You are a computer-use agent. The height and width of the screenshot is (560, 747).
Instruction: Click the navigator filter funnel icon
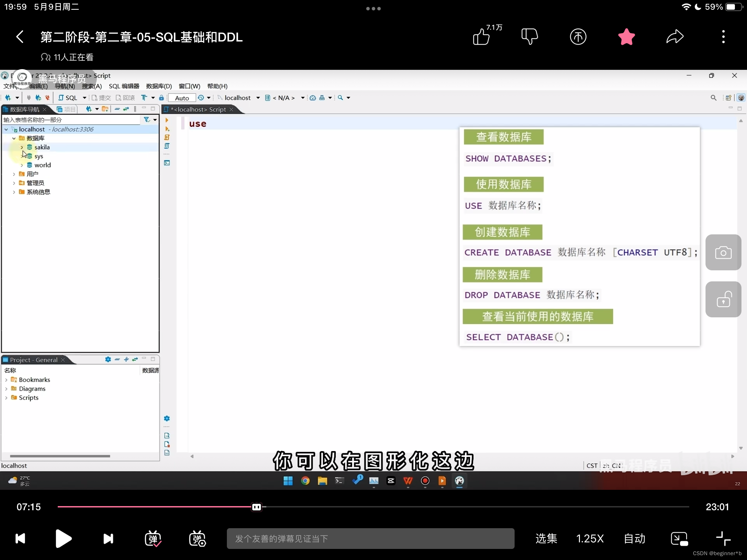click(147, 120)
